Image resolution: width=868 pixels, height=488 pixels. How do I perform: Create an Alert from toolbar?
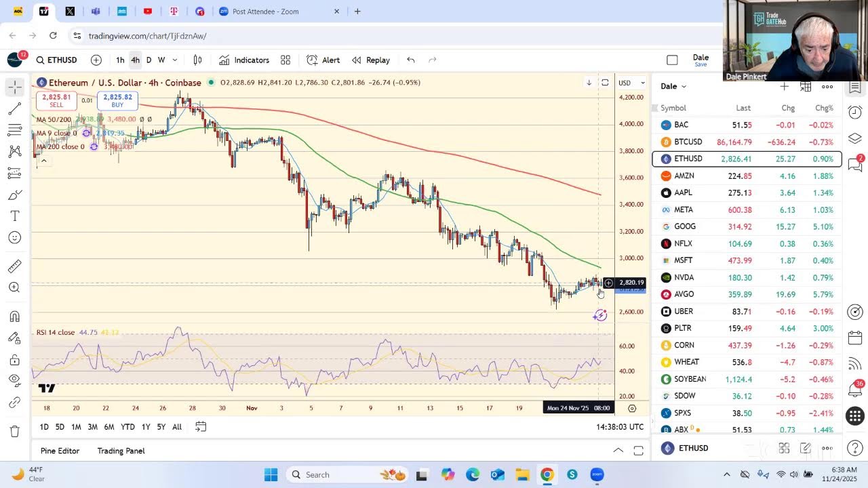click(323, 60)
